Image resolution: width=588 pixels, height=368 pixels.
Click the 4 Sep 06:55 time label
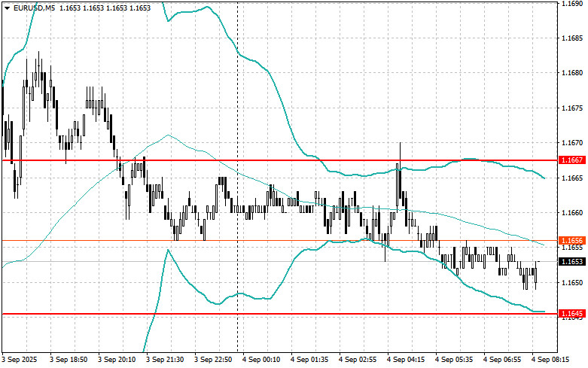(x=502, y=360)
